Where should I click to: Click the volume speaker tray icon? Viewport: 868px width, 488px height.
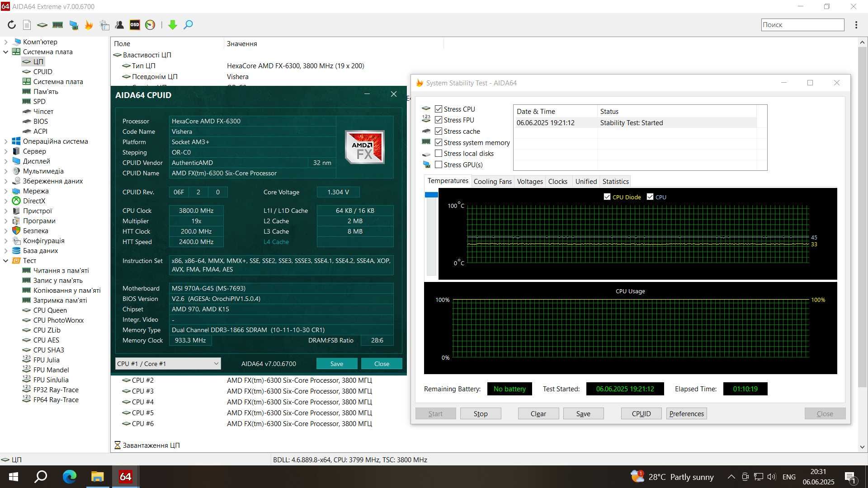(771, 477)
